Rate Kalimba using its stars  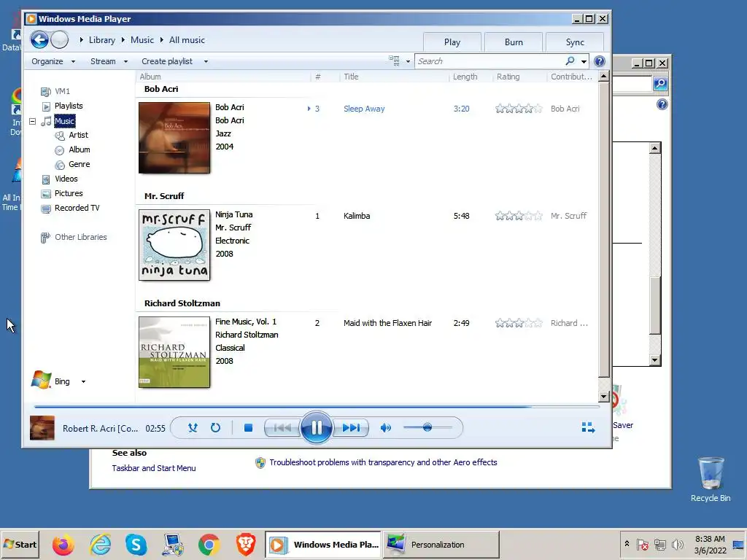519,216
